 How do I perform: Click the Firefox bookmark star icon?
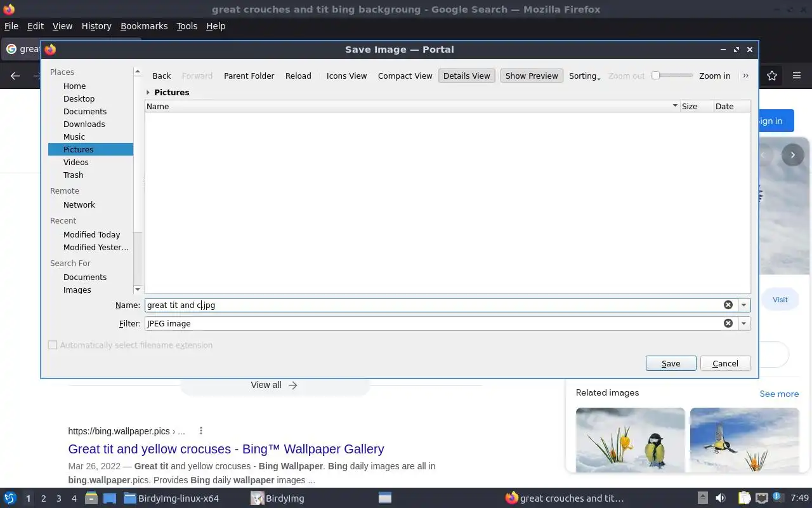tap(772, 76)
